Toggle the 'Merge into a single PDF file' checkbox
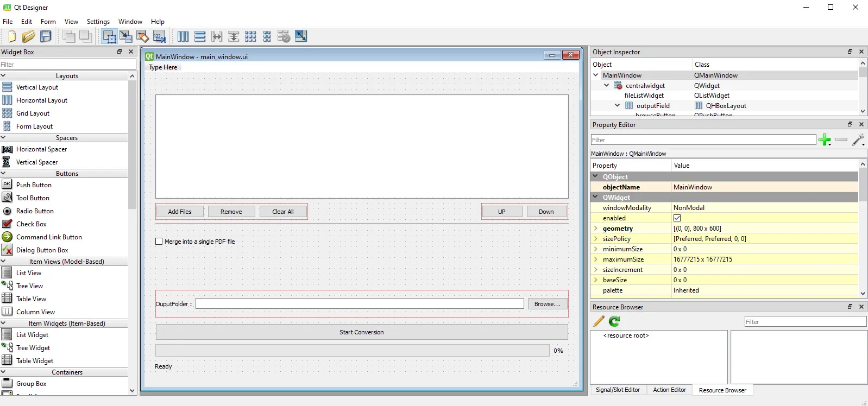The height and width of the screenshot is (406, 868). (x=159, y=242)
